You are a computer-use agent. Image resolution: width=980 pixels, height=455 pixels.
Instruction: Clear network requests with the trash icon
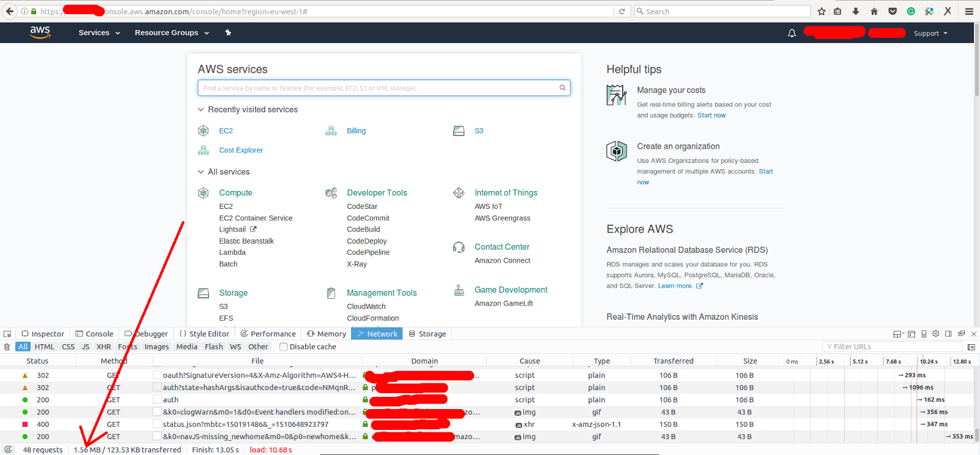pos(7,347)
